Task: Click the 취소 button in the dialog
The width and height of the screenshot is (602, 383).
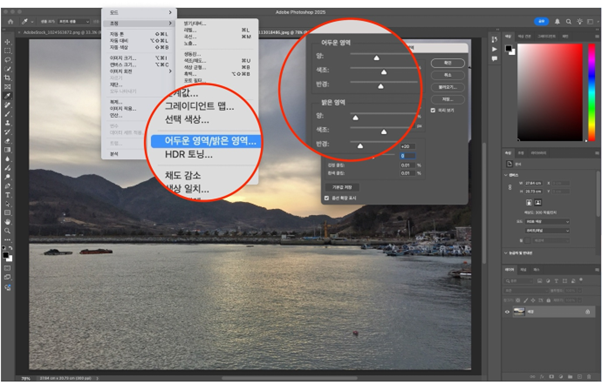Action: coord(448,75)
